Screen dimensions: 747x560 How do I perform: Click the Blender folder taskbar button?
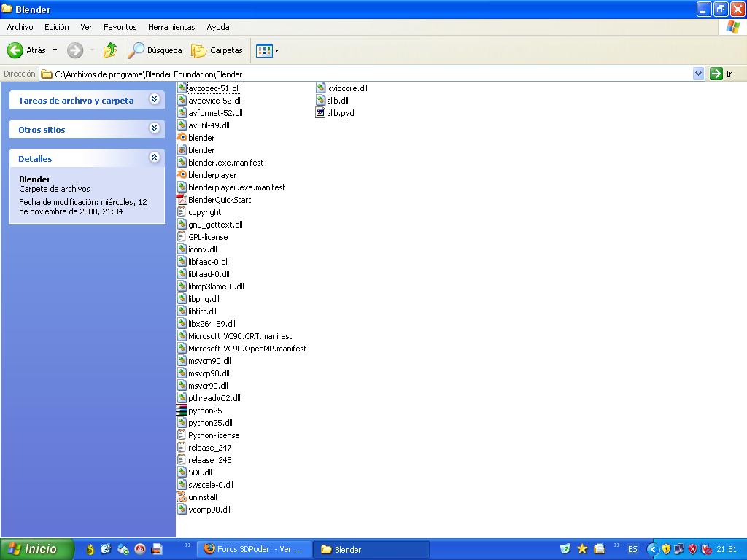(371, 549)
